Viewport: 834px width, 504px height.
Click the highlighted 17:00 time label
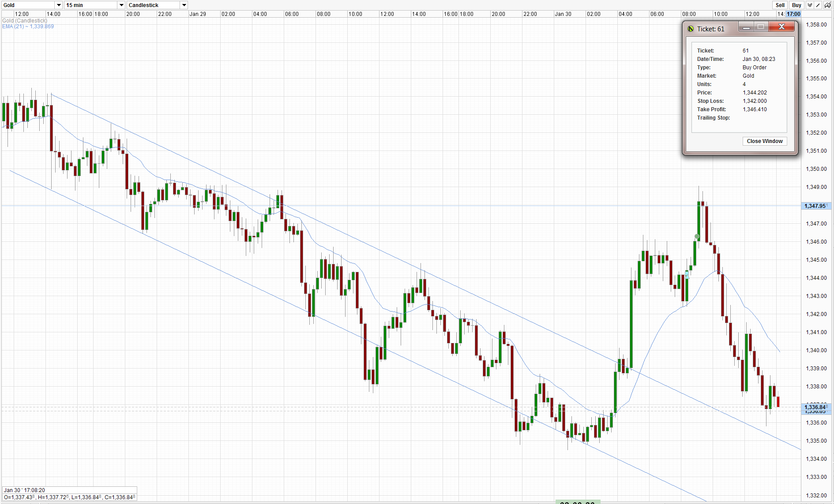[793, 14]
